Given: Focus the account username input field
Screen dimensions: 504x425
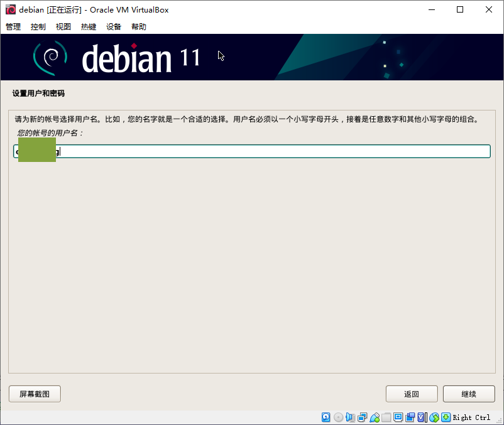Looking at the screenshot, I should (252, 151).
